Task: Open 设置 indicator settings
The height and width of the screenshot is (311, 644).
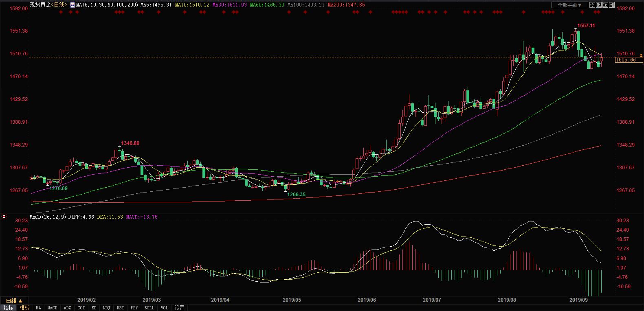Action: pos(179,308)
